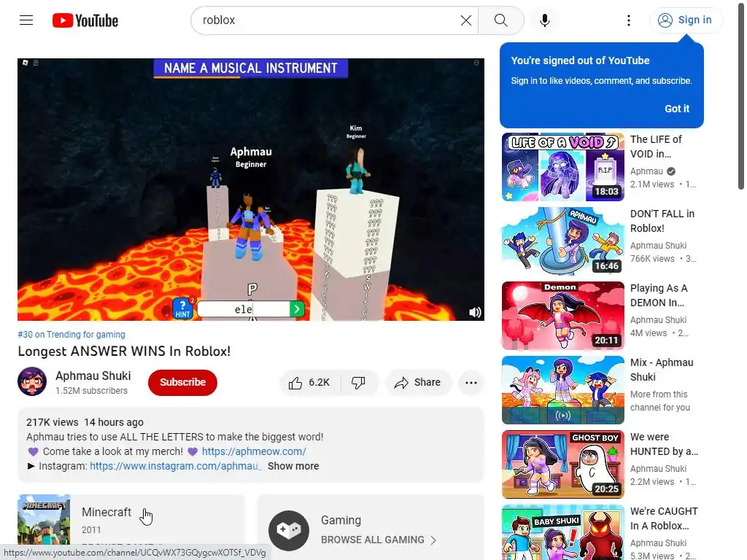This screenshot has width=747, height=560.
Task: Click Browse All Gaming link
Action: pyautogui.click(x=373, y=540)
